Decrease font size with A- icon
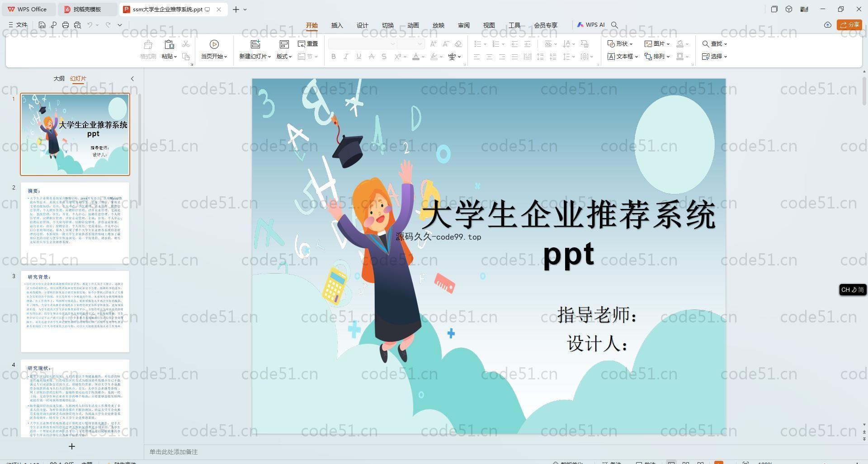Viewport: 868px width, 464px height. 446,44
